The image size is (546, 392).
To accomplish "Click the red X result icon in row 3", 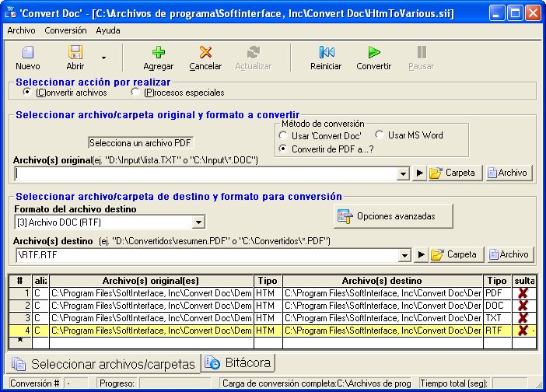I will [x=523, y=318].
